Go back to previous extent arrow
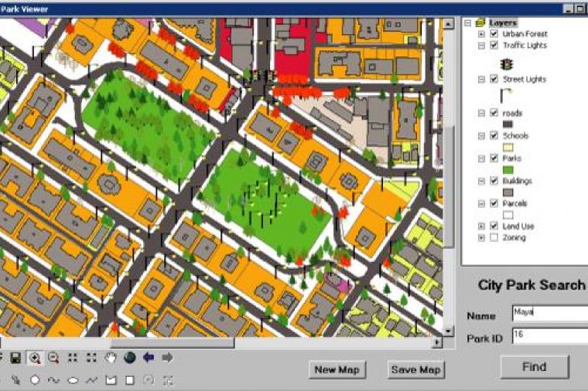Image resolution: width=588 pixels, height=391 pixels. point(148,357)
